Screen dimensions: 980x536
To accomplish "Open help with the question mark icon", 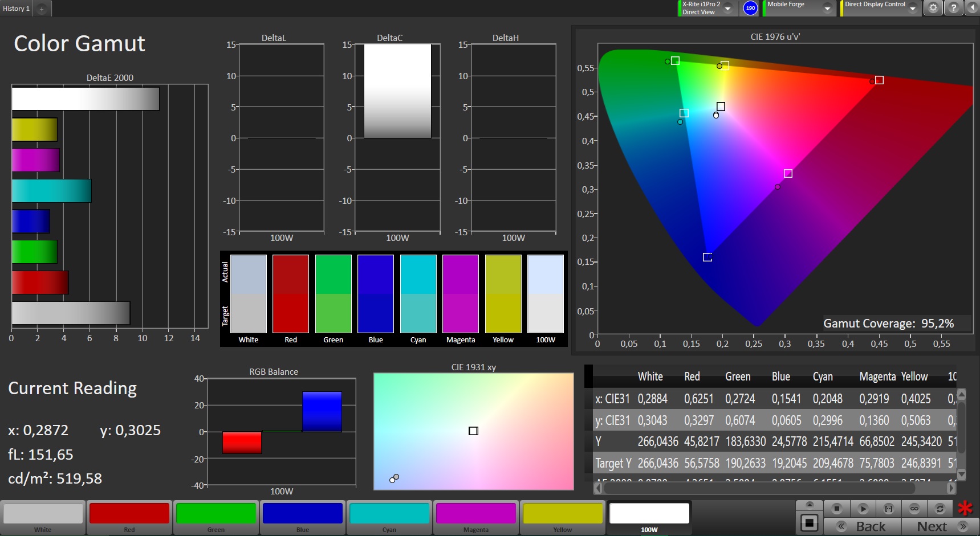I will tap(953, 8).
